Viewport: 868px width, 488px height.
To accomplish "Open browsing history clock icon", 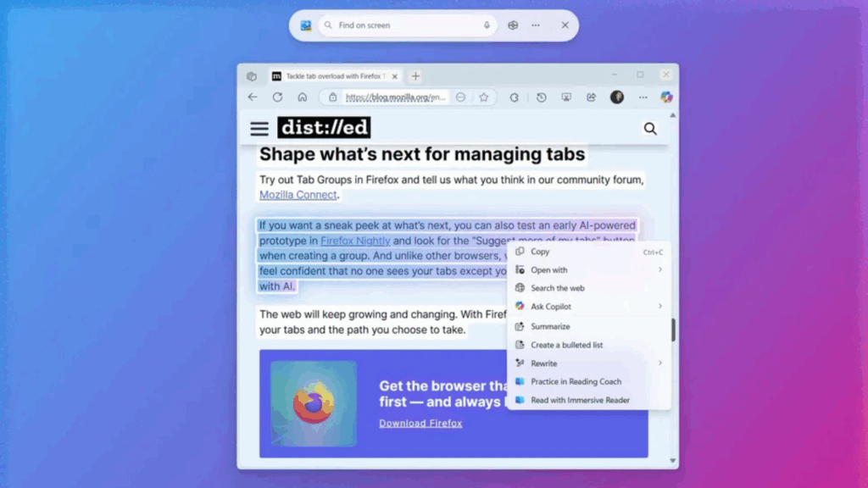I will click(x=542, y=97).
